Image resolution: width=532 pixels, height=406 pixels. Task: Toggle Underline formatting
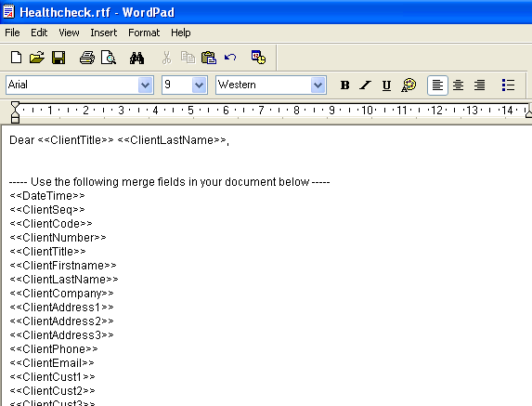[x=386, y=85]
